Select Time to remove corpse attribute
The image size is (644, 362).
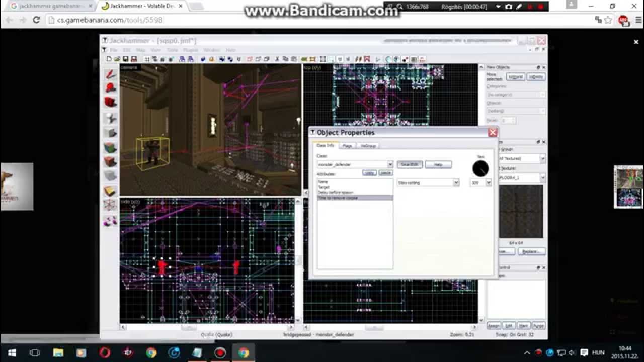click(355, 198)
